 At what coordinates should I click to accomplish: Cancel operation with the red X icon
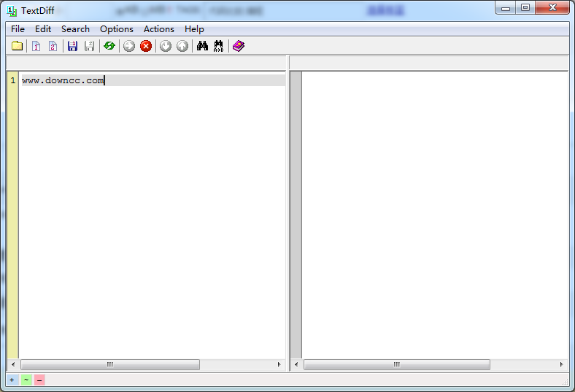coord(146,46)
